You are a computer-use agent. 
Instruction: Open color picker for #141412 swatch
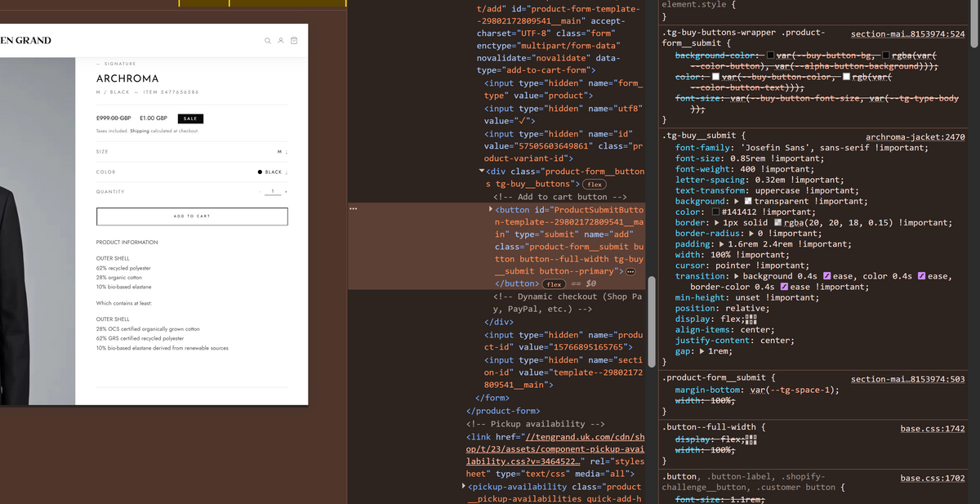(x=715, y=212)
